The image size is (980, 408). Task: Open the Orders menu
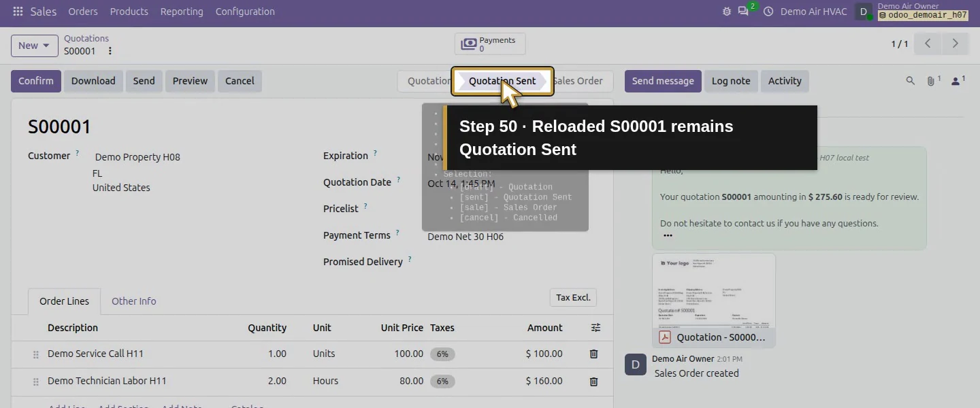pos(83,12)
